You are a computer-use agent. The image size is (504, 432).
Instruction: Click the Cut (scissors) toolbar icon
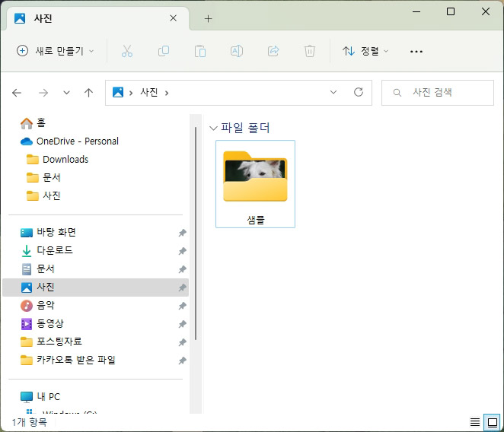(x=127, y=51)
